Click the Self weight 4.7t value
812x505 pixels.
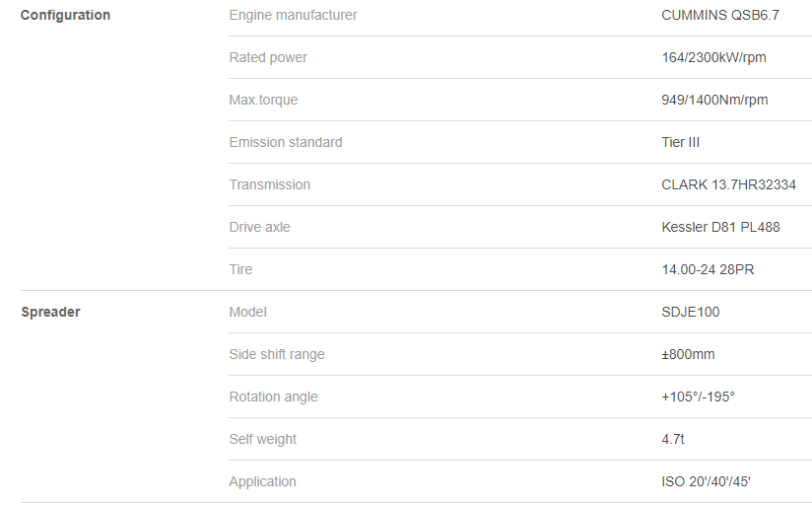(673, 439)
